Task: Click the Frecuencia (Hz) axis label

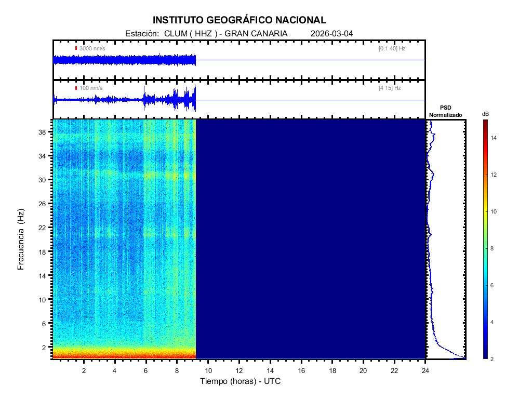Action: coord(21,239)
